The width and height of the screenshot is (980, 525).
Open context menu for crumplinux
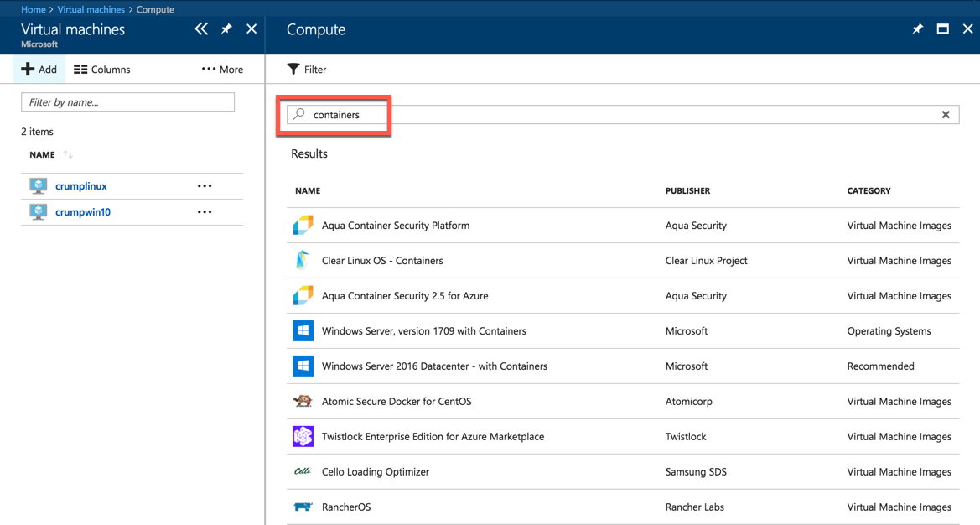pos(205,186)
